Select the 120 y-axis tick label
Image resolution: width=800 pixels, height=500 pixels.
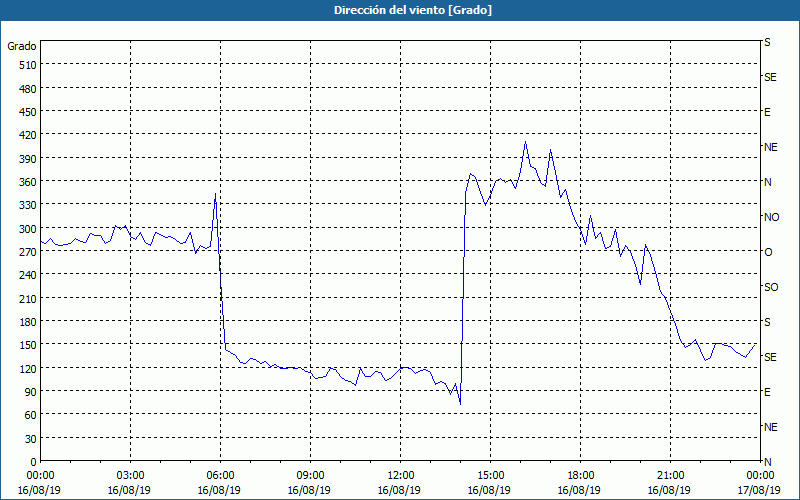tap(29, 368)
